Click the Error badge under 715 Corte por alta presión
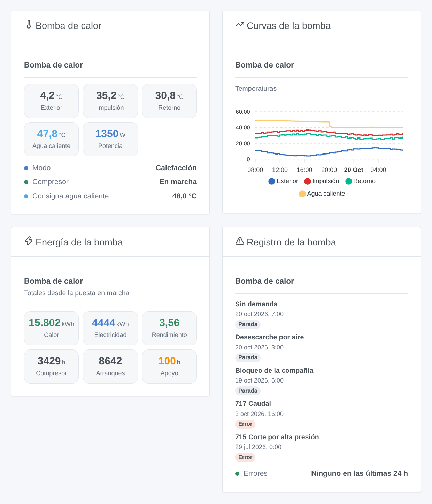Image resolution: width=432 pixels, height=504 pixels. (245, 457)
